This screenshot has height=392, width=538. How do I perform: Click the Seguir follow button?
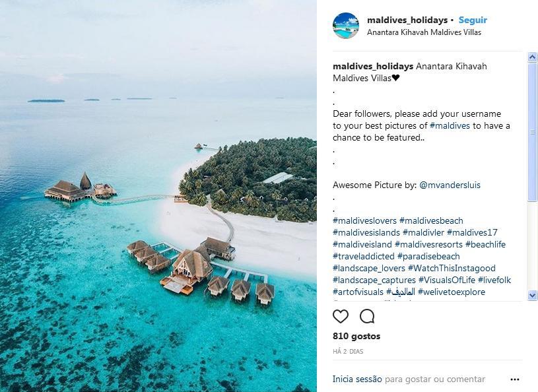click(473, 20)
